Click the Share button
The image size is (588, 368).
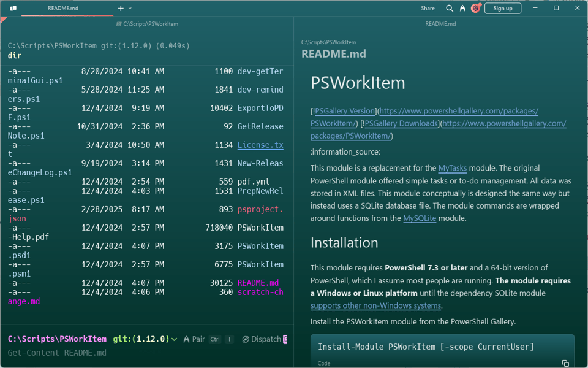pos(428,8)
